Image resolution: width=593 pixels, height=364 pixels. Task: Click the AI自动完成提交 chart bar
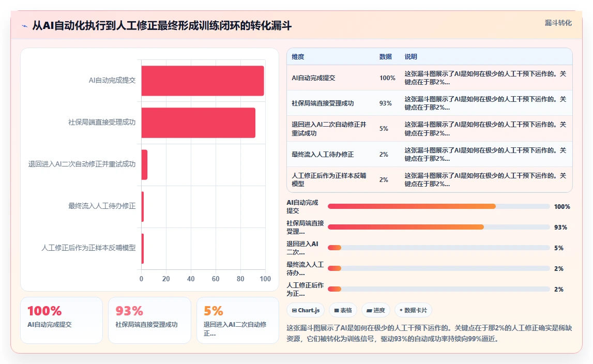(x=203, y=81)
